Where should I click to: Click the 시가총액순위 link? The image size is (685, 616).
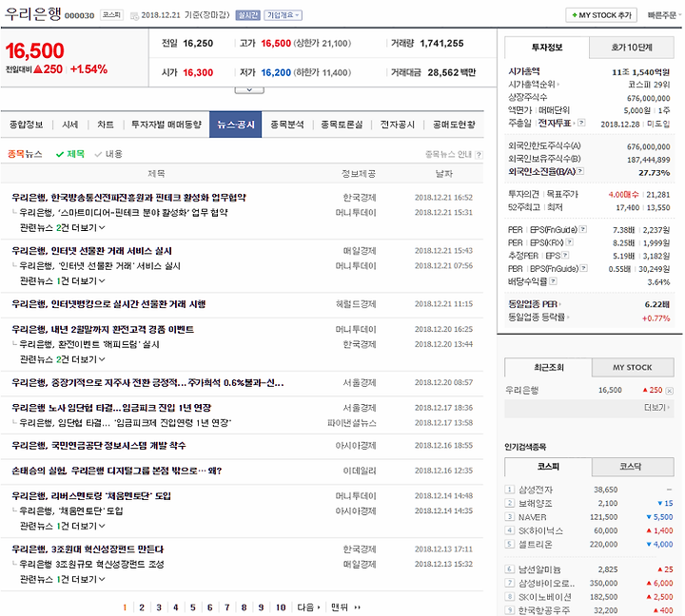[534, 85]
